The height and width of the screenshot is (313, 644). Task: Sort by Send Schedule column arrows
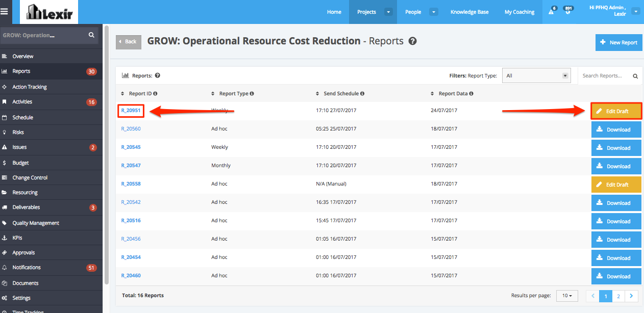coord(317,94)
